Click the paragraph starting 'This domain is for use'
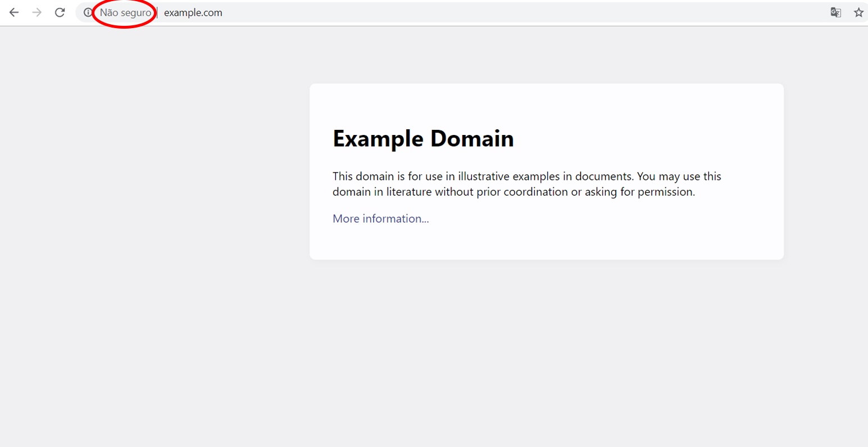868x447 pixels. [527, 184]
